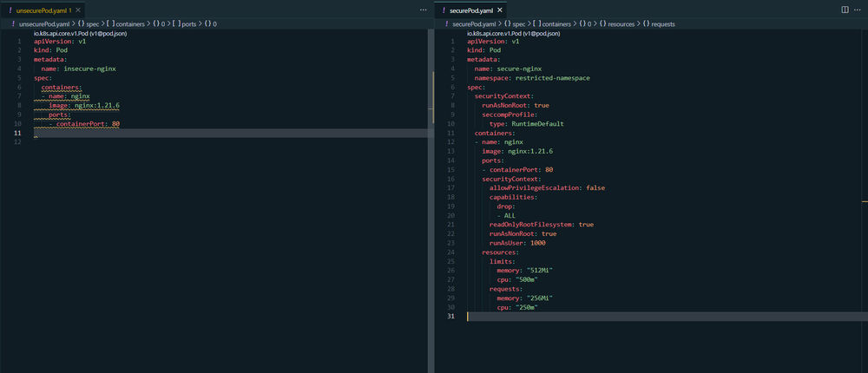Click 'memory: "256Mi"' requests line
The height and width of the screenshot is (373, 868).
click(x=525, y=298)
